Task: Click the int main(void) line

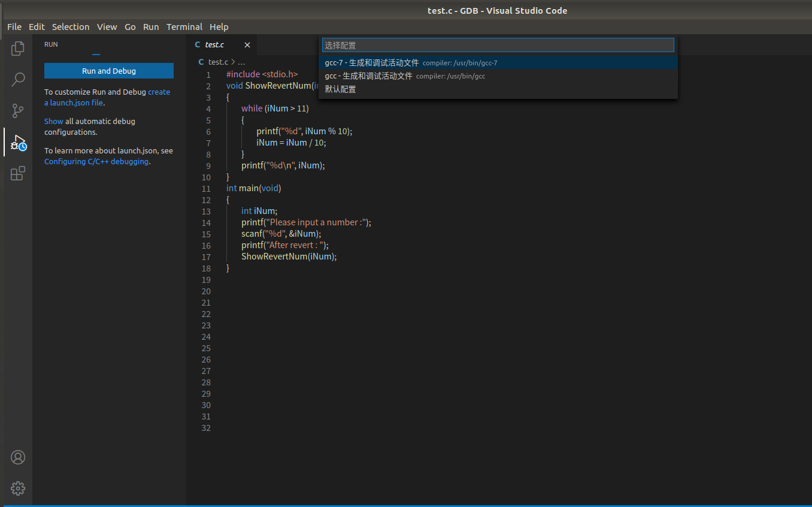Action: coord(253,188)
